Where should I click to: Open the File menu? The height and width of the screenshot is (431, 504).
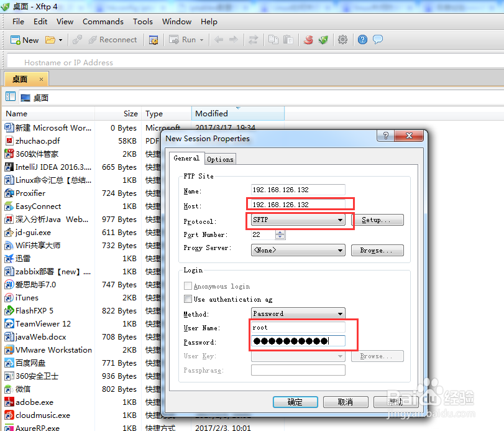tap(18, 22)
